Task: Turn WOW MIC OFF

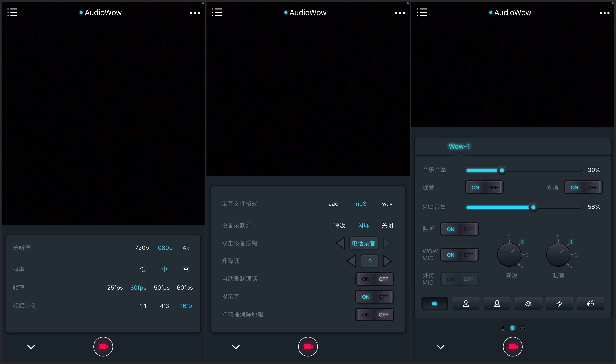Action: click(468, 255)
